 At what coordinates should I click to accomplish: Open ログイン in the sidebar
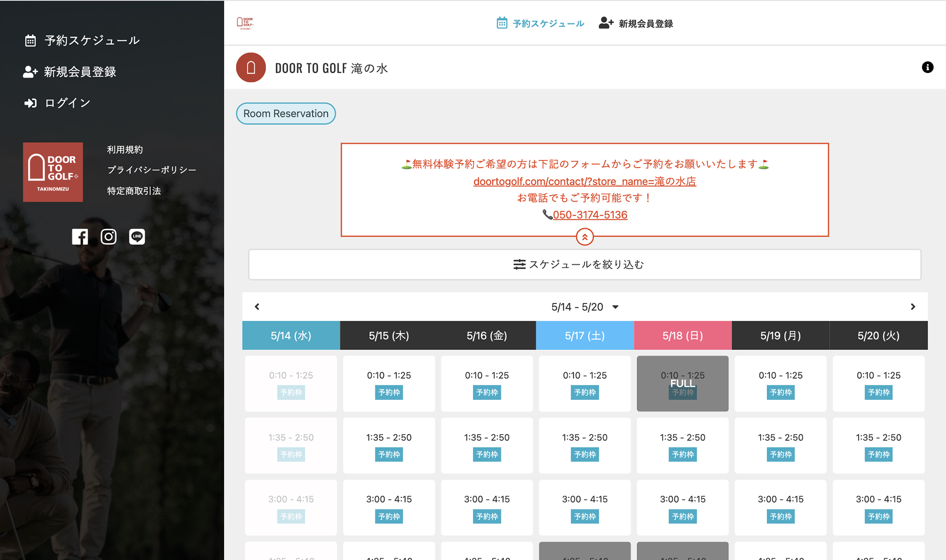67,103
